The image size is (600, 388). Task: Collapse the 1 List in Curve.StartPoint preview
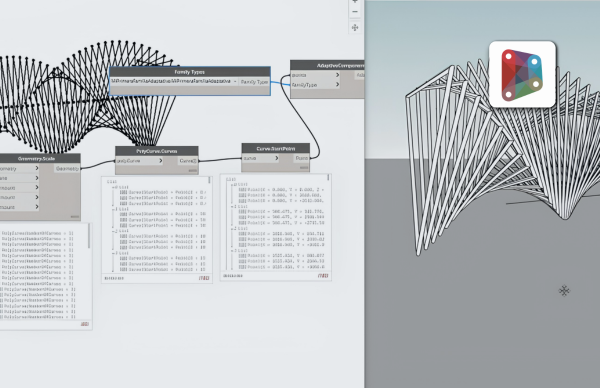pos(232,207)
